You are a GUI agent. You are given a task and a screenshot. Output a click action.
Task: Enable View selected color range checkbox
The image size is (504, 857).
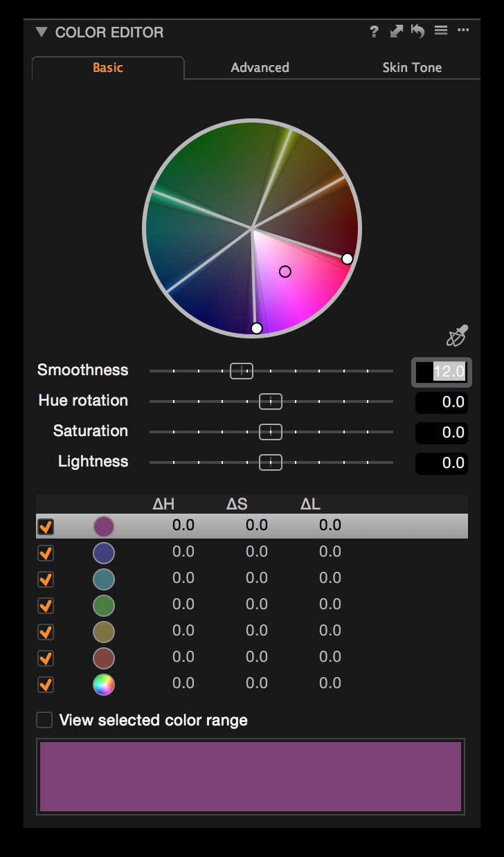click(44, 720)
